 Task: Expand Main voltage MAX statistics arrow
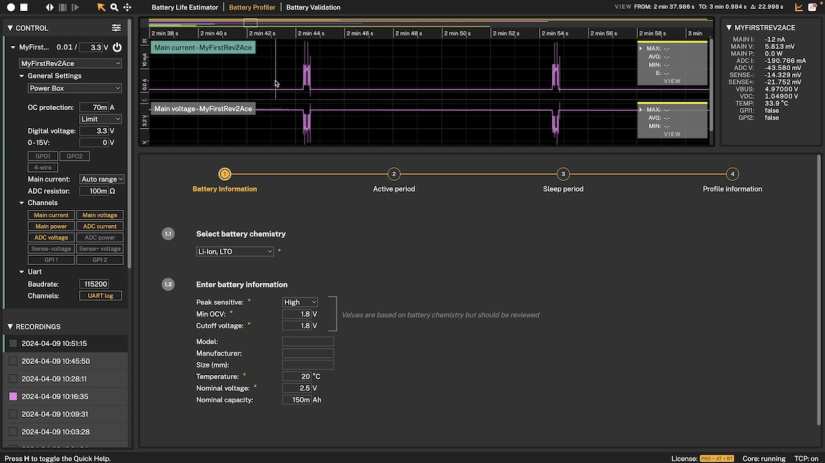[641, 109]
